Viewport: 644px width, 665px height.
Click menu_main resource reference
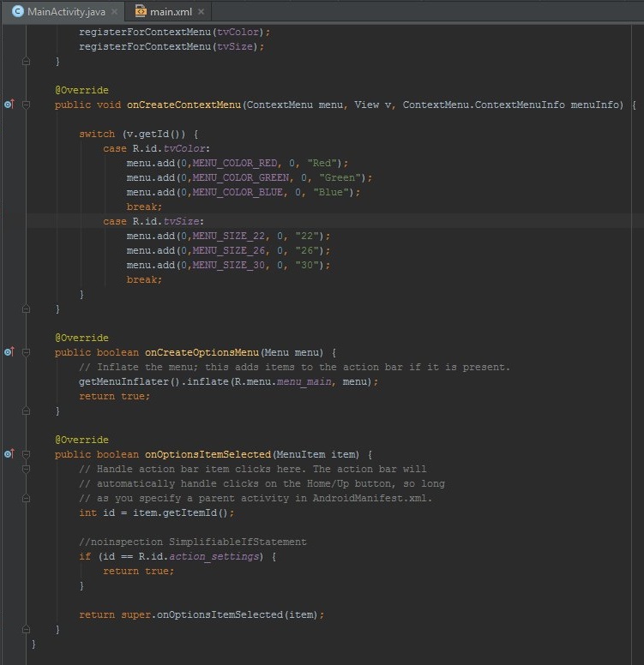[x=304, y=381]
